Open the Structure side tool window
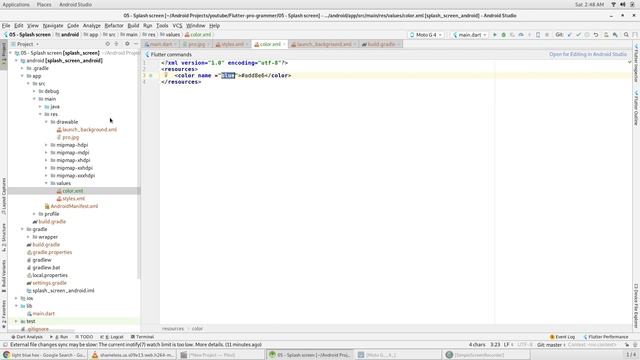Viewport: 640px width, 360px height. click(4, 237)
